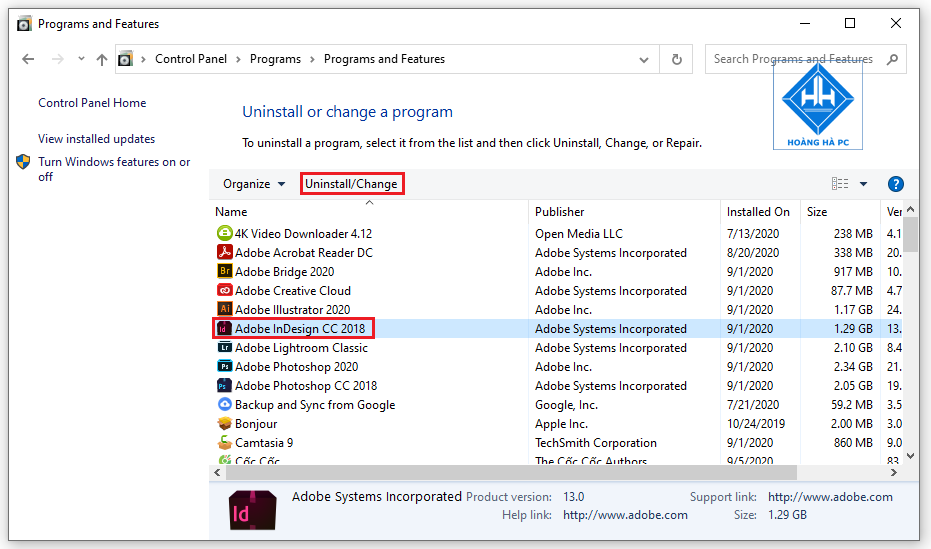The image size is (931, 549).
Task: Click the search magnifier icon
Action: 892,59
